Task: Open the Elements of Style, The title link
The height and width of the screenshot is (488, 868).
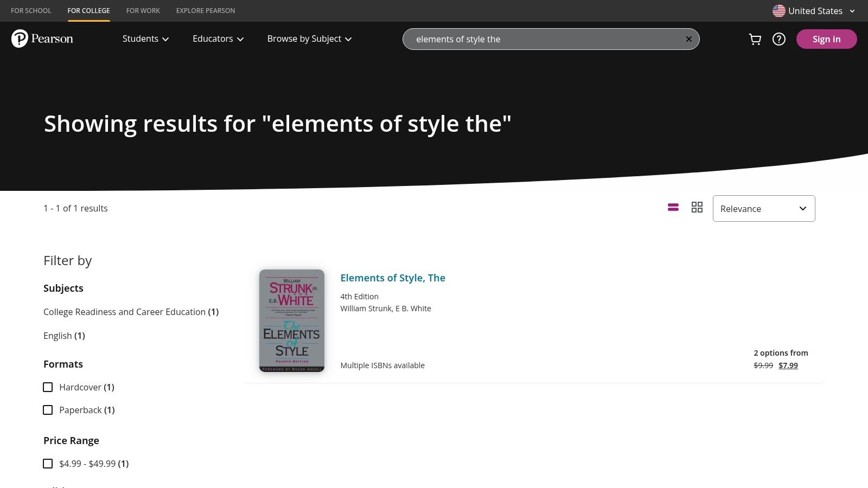Action: [x=392, y=278]
